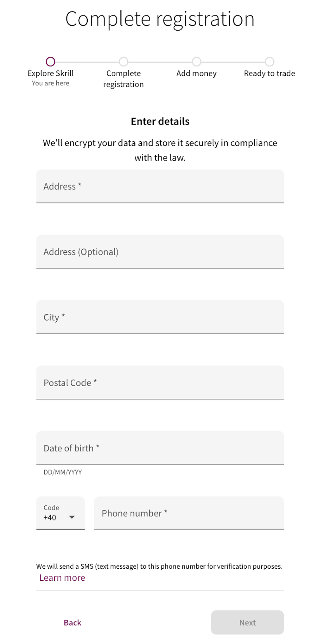Select the Add money step label
This screenshot has height=644, width=330.
click(196, 73)
